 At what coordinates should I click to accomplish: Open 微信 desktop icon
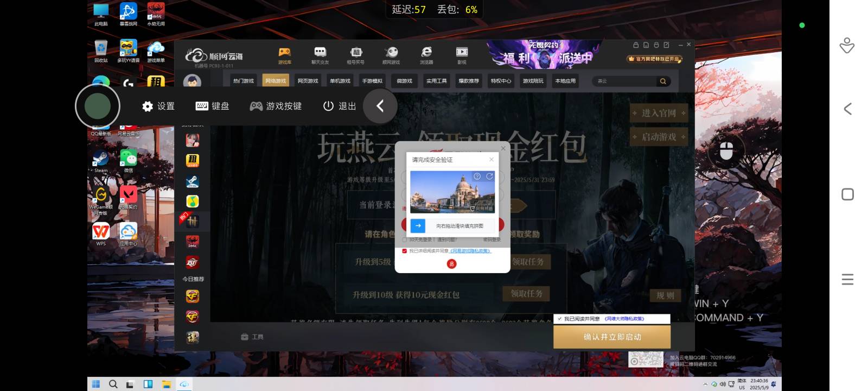pos(128,161)
